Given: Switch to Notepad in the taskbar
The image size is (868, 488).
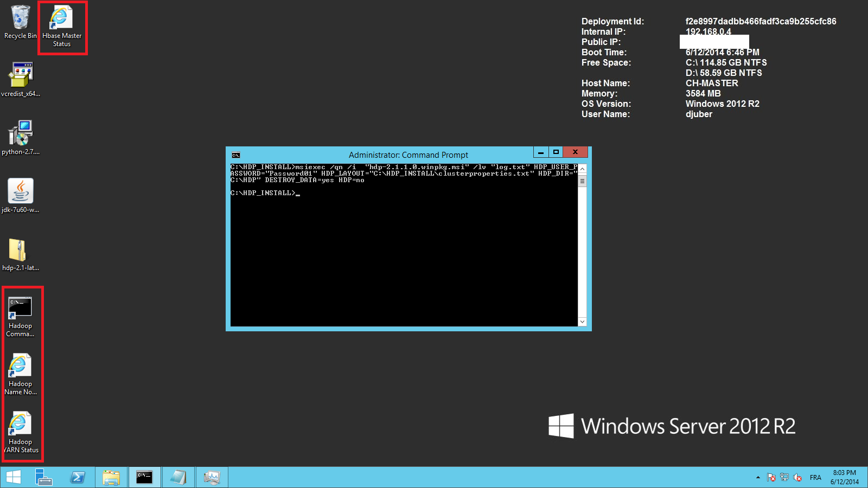Looking at the screenshot, I should click(x=178, y=477).
